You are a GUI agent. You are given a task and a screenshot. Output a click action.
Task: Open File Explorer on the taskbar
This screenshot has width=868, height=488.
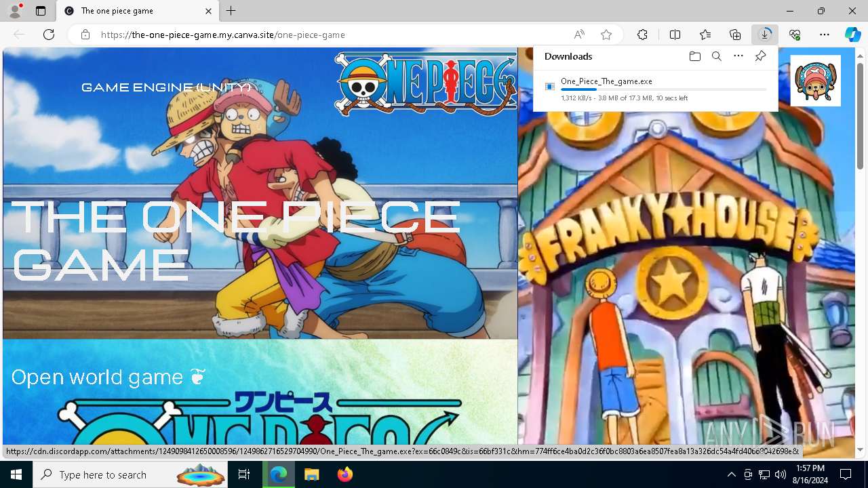coord(311,474)
